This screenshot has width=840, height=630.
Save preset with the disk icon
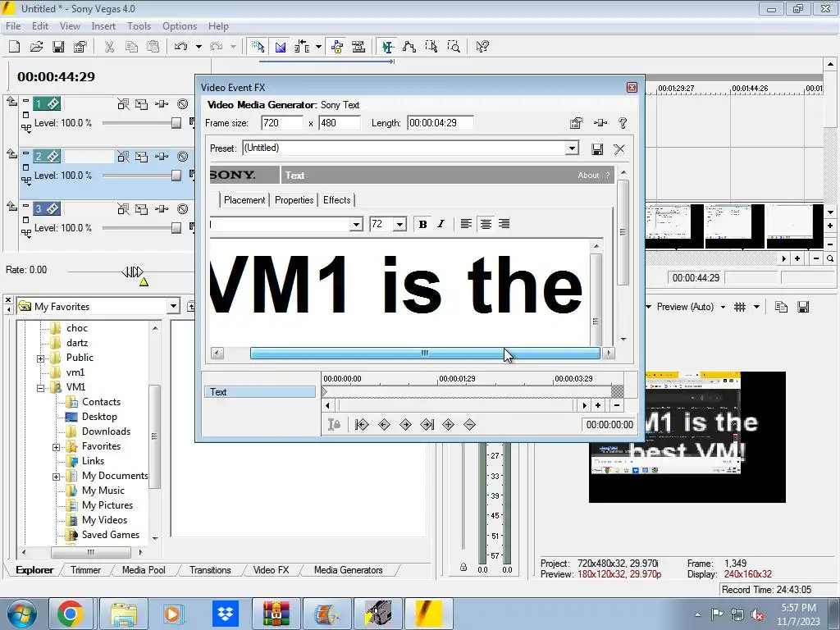pyautogui.click(x=597, y=149)
